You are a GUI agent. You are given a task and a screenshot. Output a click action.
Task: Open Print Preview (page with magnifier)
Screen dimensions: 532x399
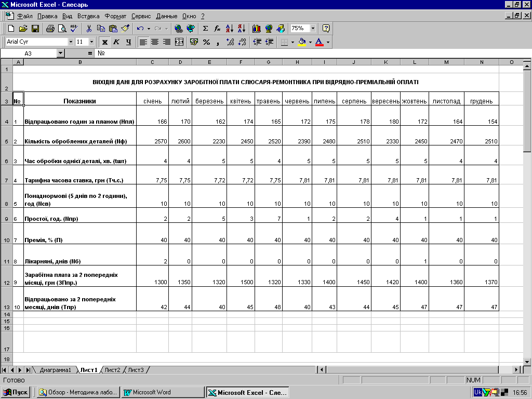click(62, 29)
